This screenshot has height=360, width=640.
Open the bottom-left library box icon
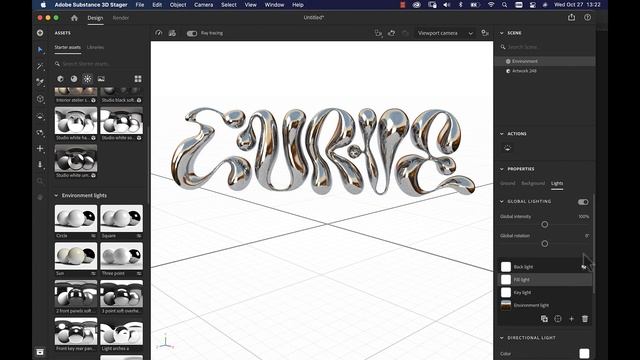pos(40,352)
